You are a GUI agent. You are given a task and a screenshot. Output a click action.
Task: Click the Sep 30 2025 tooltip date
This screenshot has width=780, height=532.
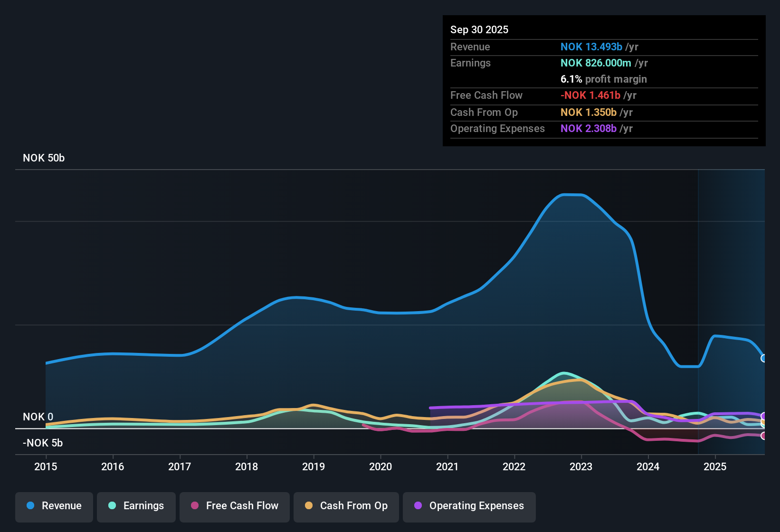479,30
